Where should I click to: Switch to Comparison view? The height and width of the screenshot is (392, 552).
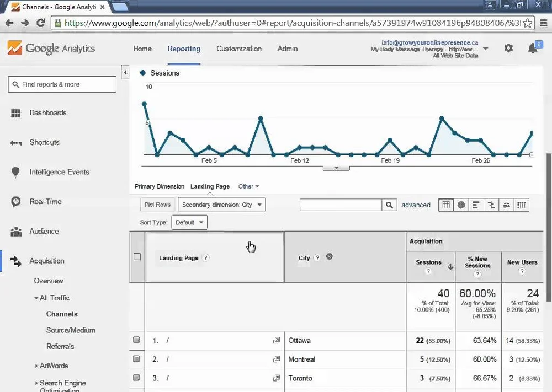tap(491, 205)
